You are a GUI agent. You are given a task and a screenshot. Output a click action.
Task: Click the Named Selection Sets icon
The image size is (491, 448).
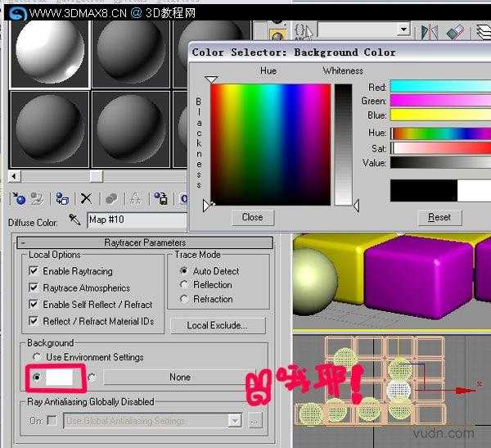click(303, 32)
